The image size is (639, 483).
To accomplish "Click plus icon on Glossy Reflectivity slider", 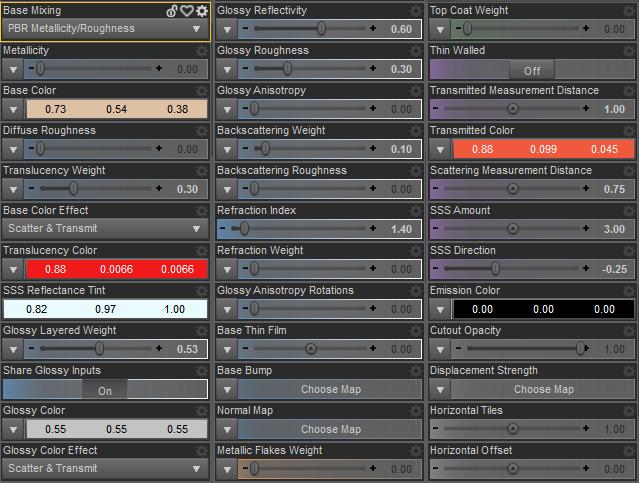I will [373, 28].
